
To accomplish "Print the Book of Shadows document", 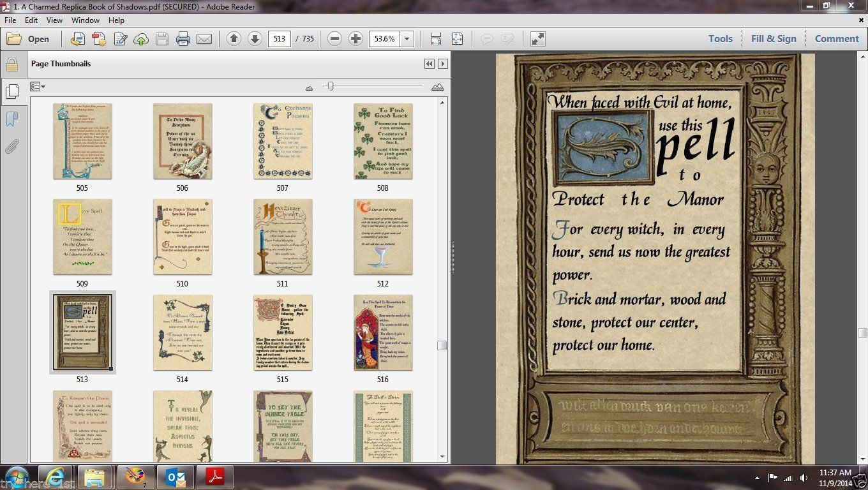I will [183, 38].
